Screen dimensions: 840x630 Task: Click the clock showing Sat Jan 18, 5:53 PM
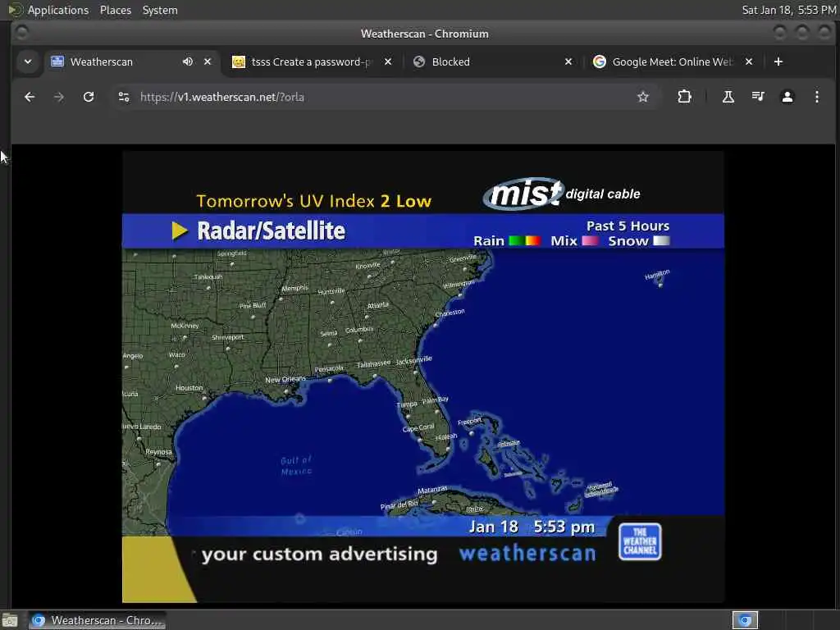pyautogui.click(x=788, y=10)
